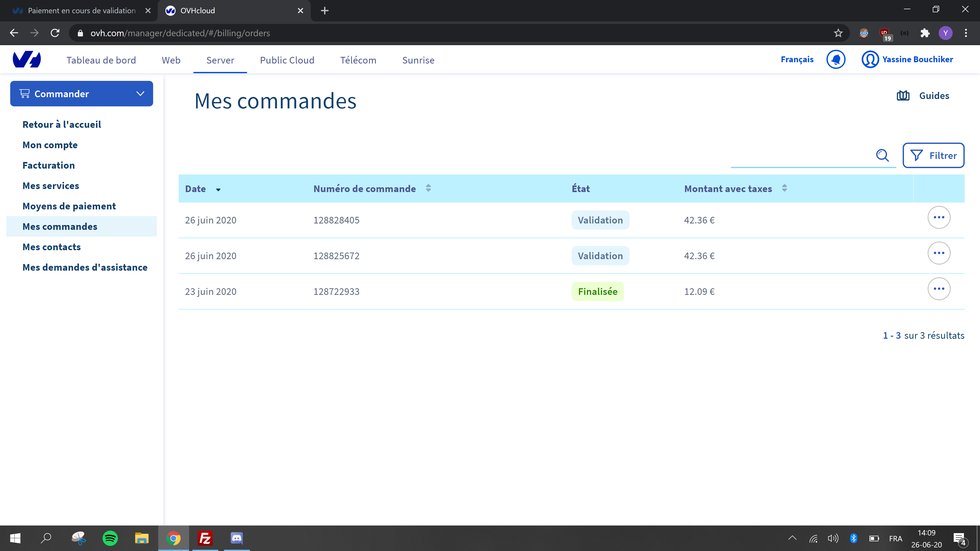This screenshot has height=551, width=980.
Task: Open actions menu for order 128828405
Action: tap(939, 217)
